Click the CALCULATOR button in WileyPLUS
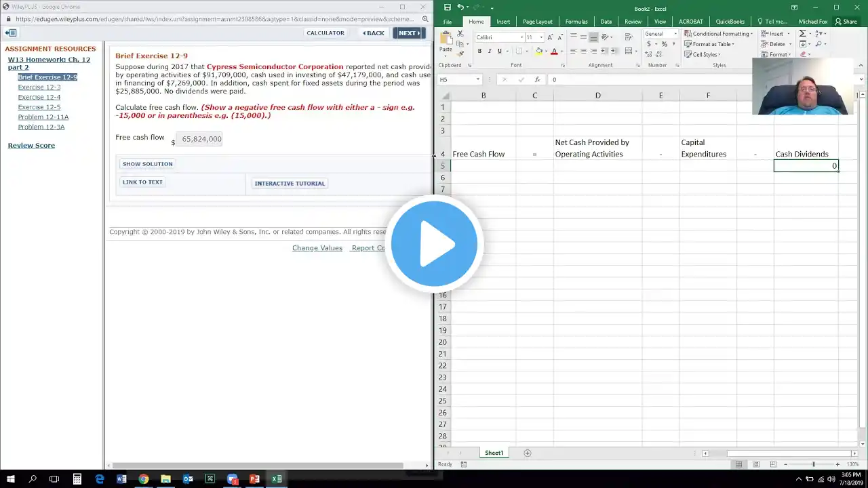868x488 pixels. pos(325,33)
